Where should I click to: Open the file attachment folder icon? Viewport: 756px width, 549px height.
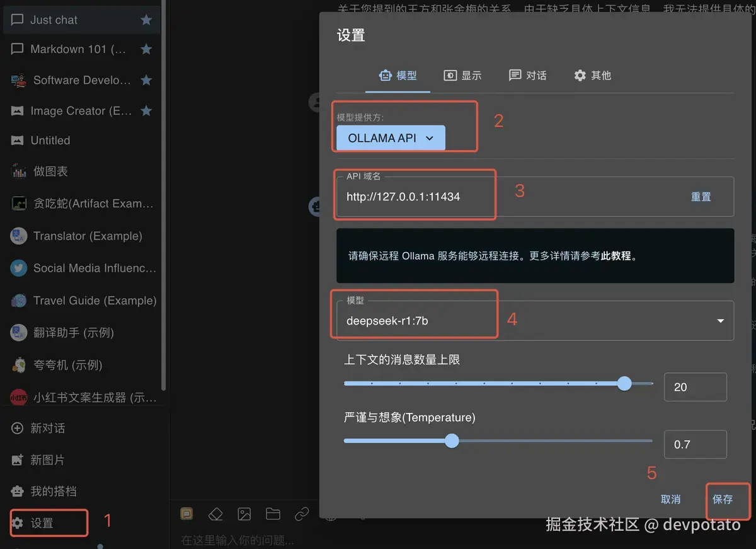click(x=273, y=514)
